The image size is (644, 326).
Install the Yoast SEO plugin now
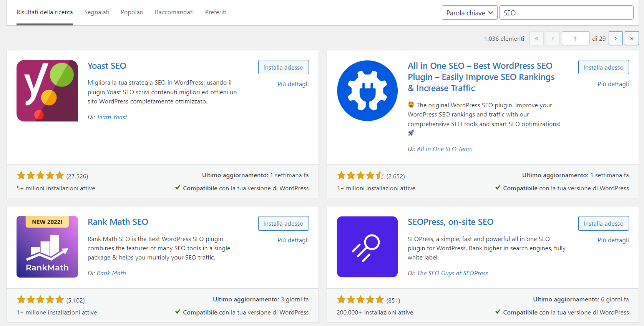283,67
